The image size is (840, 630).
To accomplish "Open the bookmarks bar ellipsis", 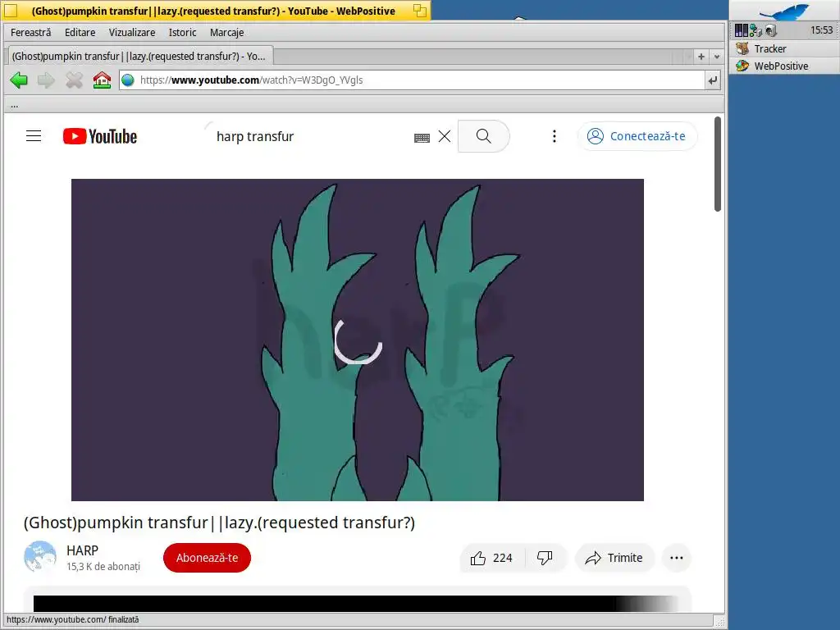I will pyautogui.click(x=15, y=105).
